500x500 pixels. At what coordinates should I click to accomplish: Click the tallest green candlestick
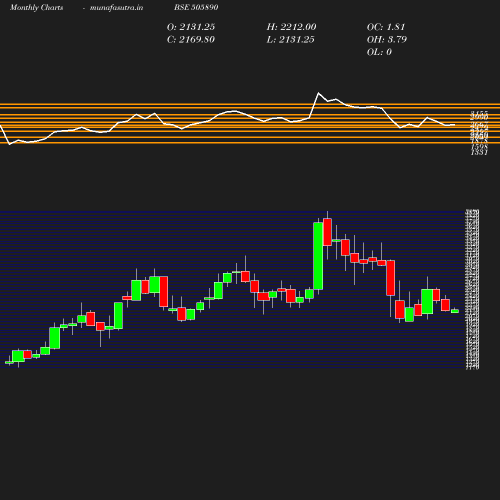(318, 256)
